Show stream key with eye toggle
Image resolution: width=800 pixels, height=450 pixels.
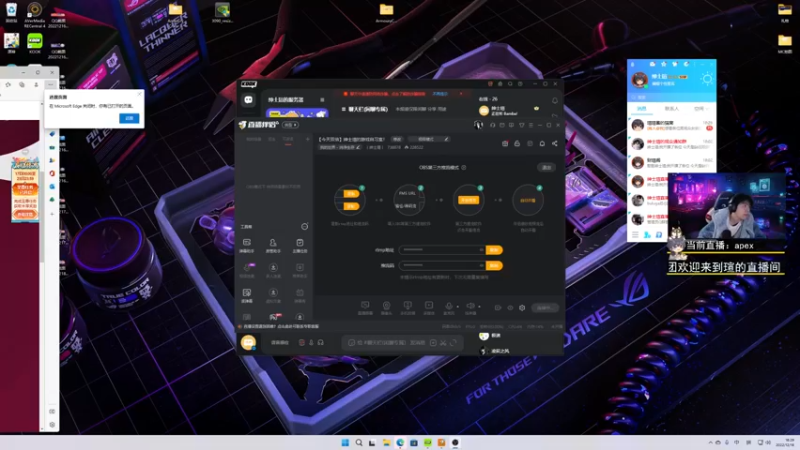click(481, 265)
